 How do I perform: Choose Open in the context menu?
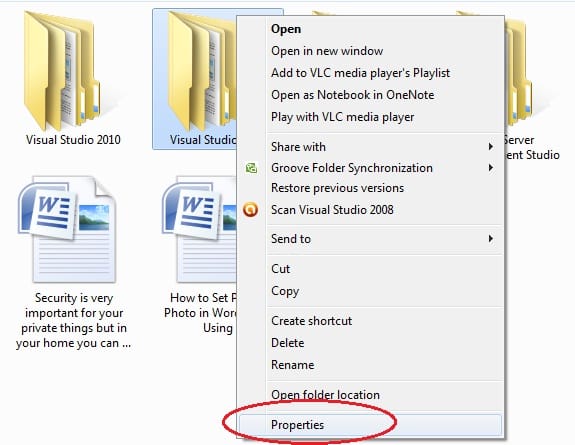pos(371,29)
